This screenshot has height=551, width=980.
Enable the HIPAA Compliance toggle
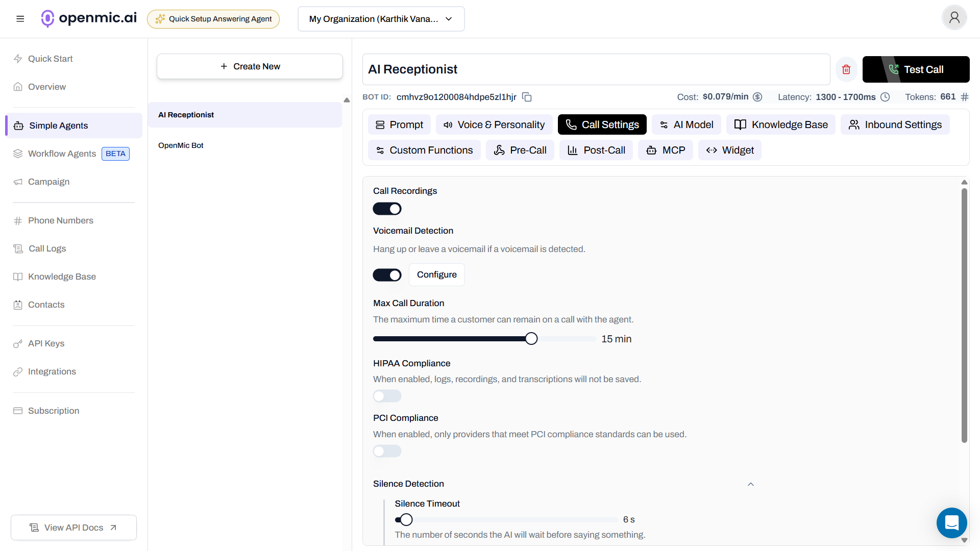(x=387, y=396)
